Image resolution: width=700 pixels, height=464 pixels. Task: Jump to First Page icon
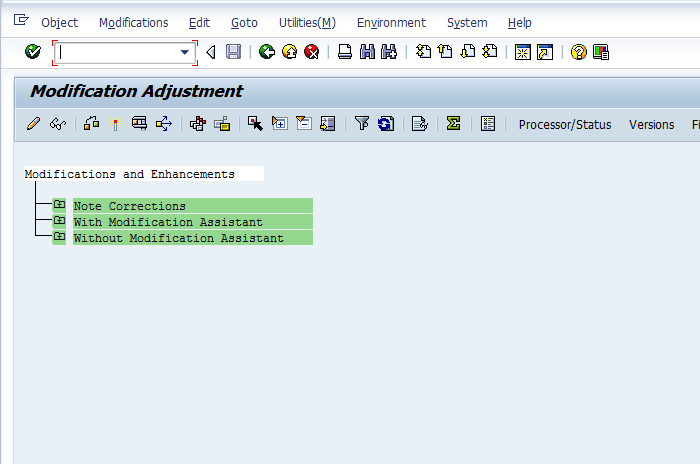pyautogui.click(x=423, y=52)
